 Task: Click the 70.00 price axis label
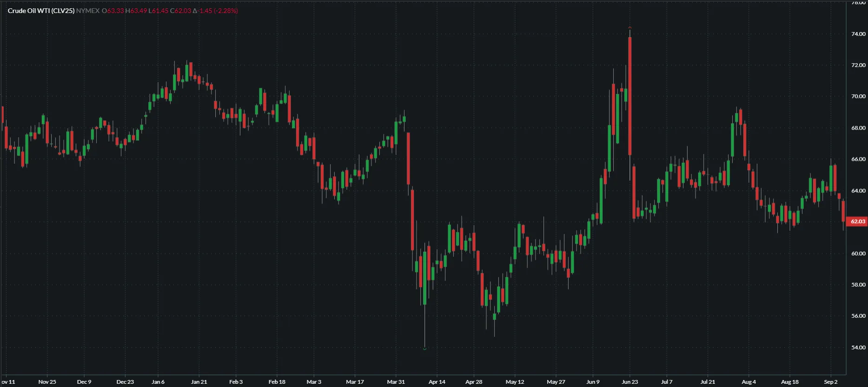click(858, 97)
